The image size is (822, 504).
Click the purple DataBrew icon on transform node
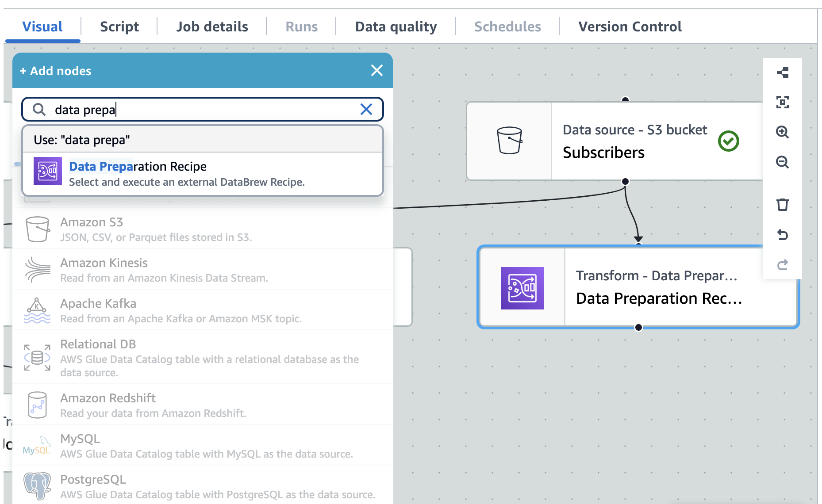coord(522,288)
